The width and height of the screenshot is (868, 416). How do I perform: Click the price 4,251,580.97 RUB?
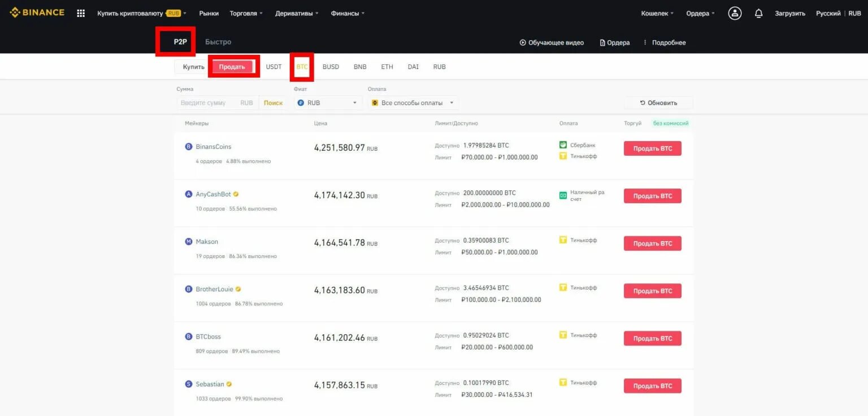coord(346,147)
